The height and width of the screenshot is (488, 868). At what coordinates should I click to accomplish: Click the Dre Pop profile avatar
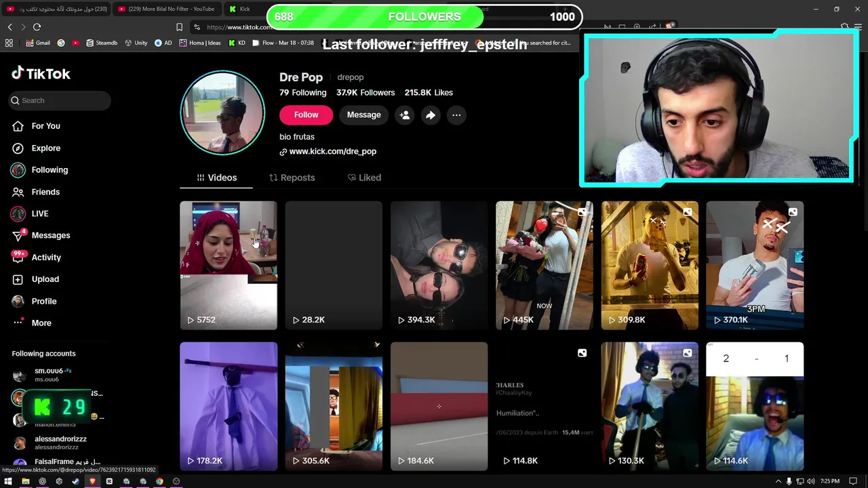coord(222,113)
